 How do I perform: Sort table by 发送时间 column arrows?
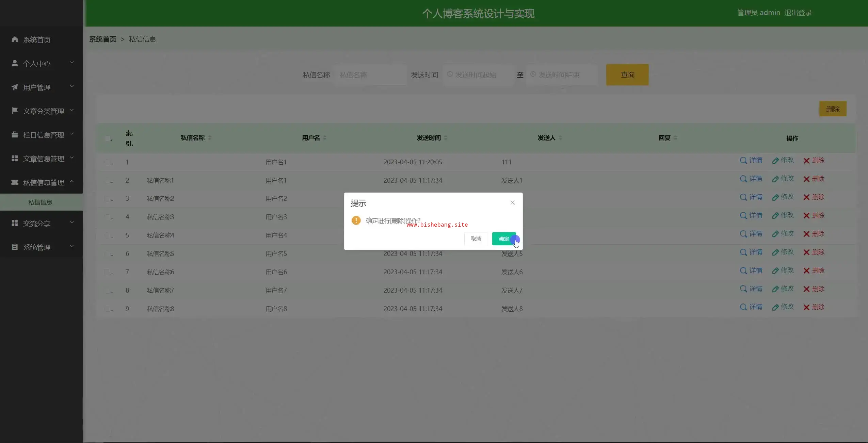click(446, 138)
